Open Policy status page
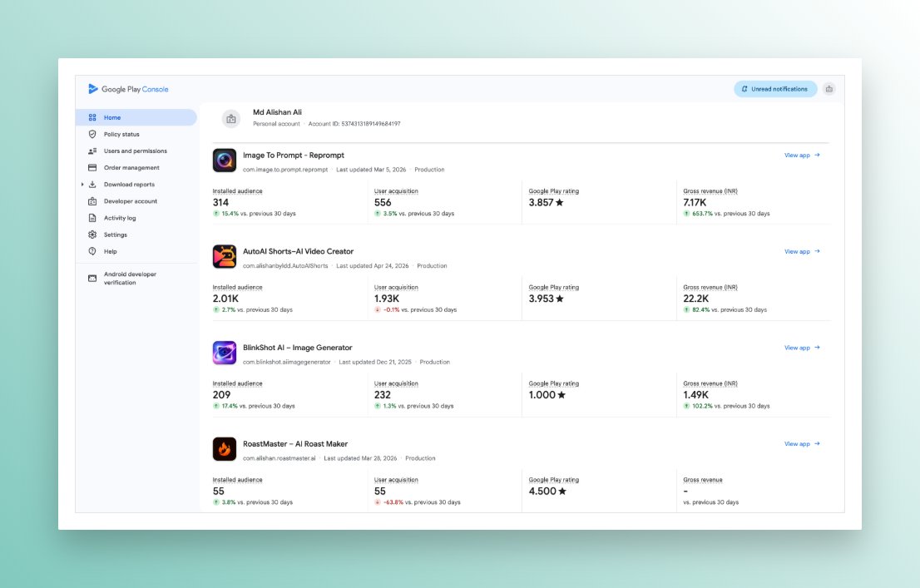The width and height of the screenshot is (920, 588). pyautogui.click(x=121, y=135)
